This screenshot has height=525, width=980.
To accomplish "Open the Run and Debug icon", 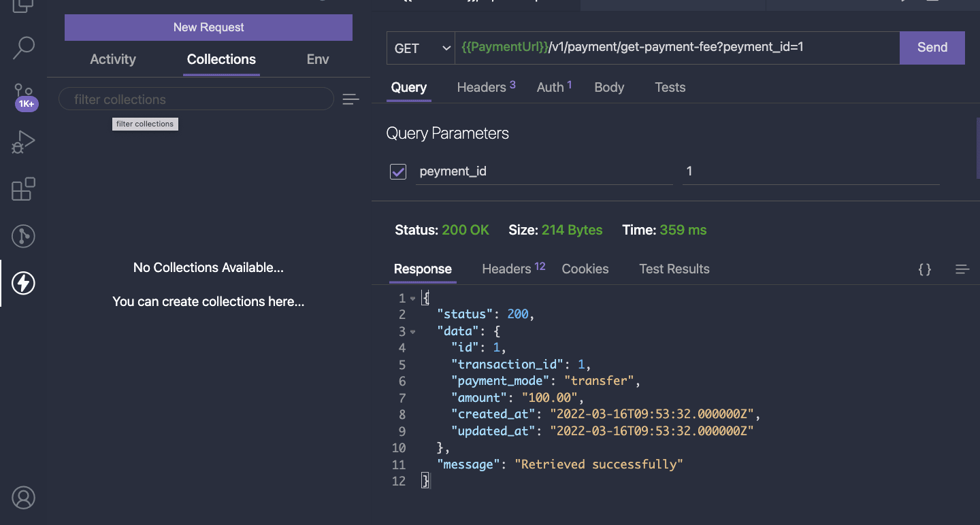I will pyautogui.click(x=23, y=142).
